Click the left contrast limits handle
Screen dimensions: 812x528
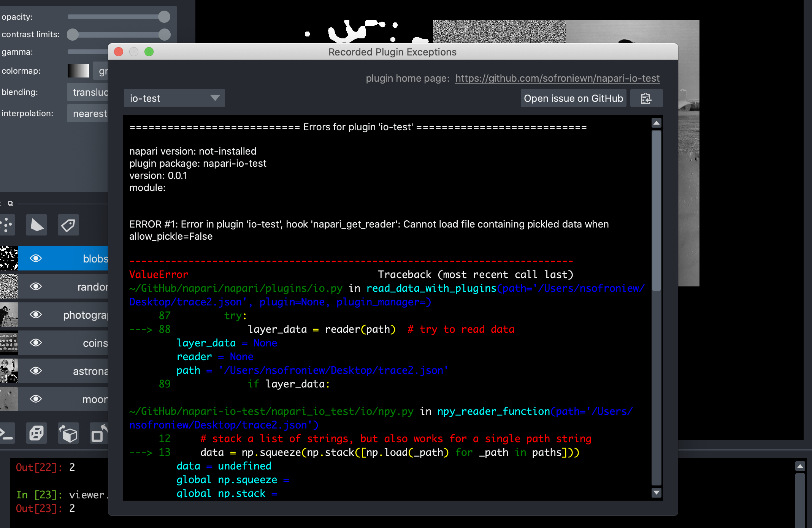point(73,35)
